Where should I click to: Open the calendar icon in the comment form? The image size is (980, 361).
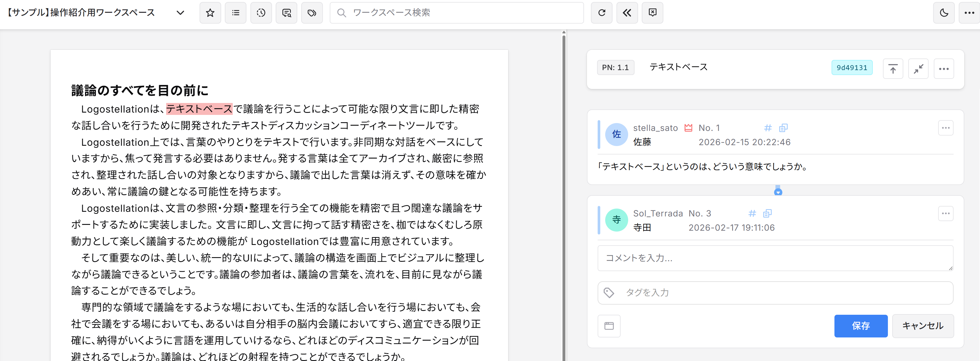[x=609, y=326]
